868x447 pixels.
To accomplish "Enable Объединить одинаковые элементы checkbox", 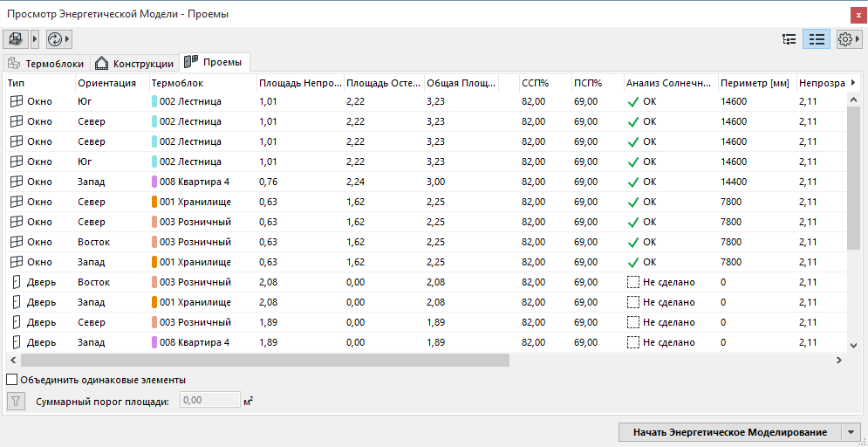I will click(x=12, y=380).
